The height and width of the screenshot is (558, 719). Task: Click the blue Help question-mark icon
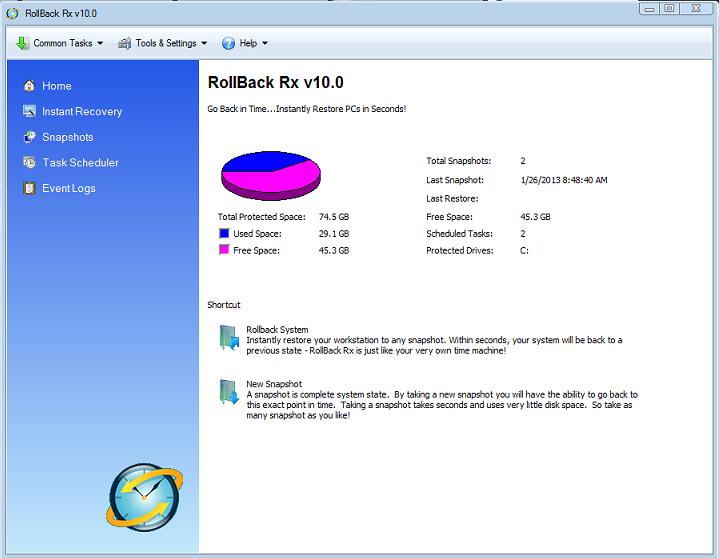(228, 43)
